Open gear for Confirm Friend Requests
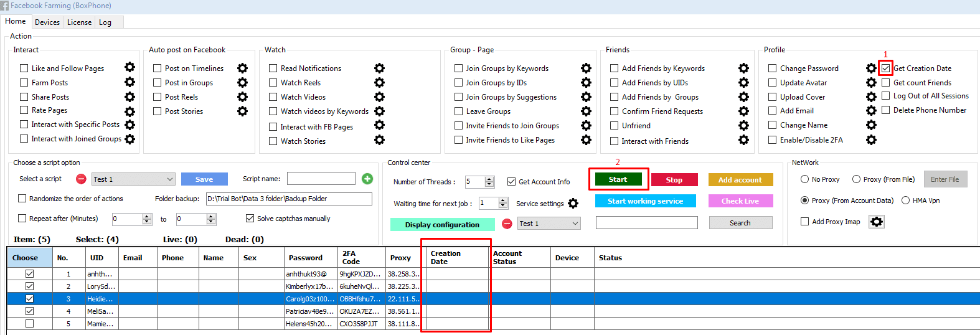The image size is (980, 335). pos(743,111)
